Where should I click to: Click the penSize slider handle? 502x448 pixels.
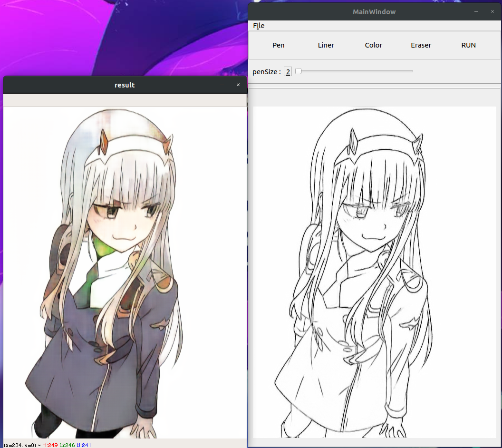point(298,71)
